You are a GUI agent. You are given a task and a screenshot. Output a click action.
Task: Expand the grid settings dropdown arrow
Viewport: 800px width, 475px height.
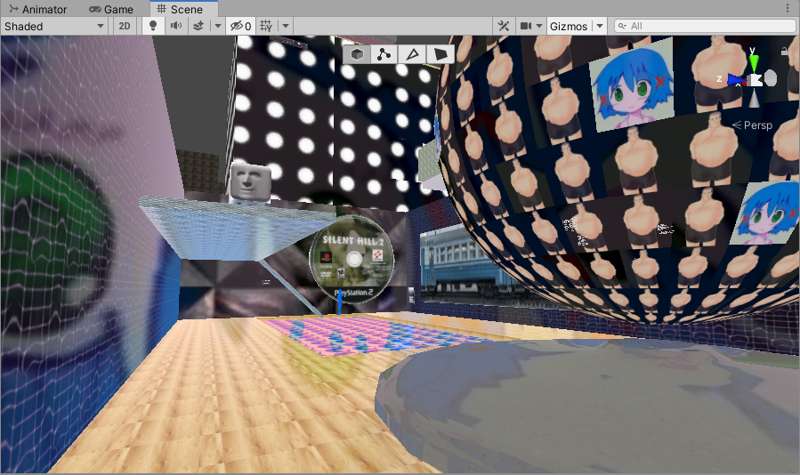pyautogui.click(x=286, y=26)
